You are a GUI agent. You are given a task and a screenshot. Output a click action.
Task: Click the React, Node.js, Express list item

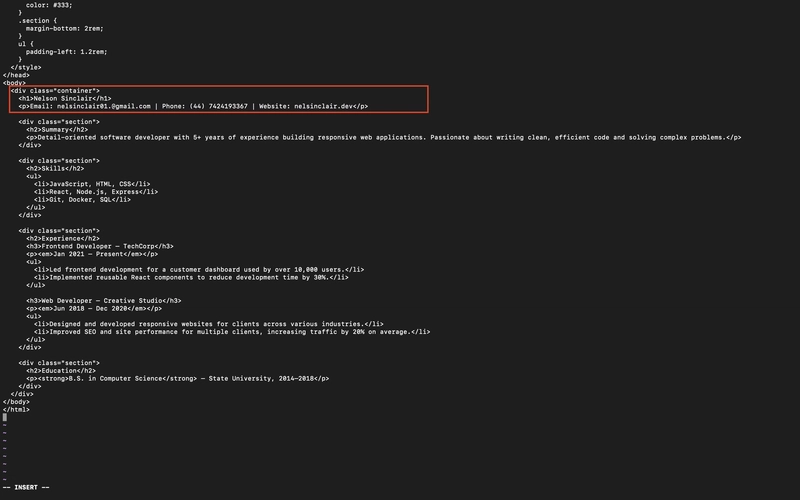96,192
